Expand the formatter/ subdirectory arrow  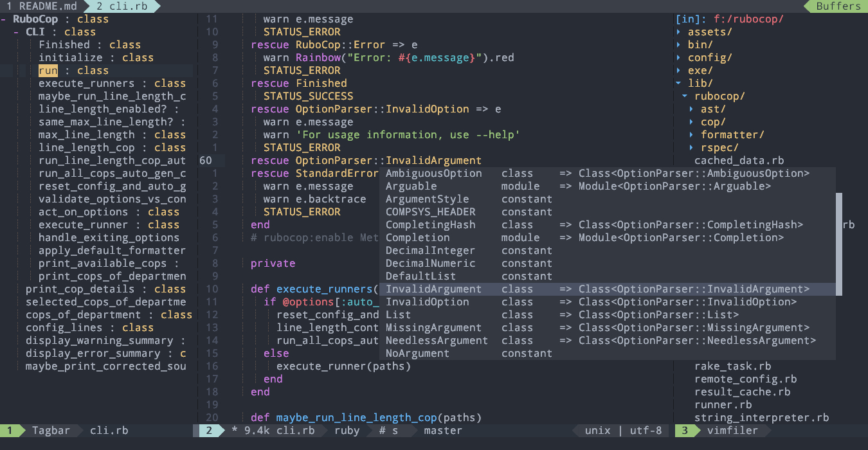692,135
